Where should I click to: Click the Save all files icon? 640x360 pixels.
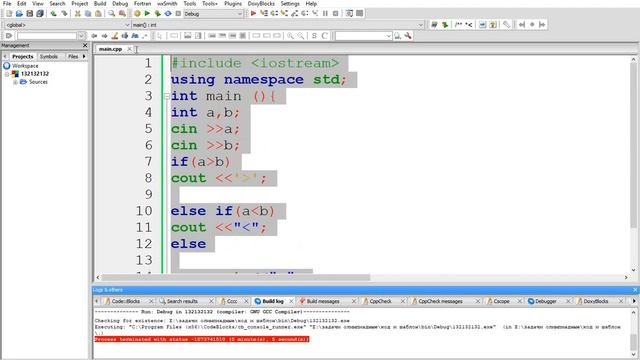[x=40, y=13]
